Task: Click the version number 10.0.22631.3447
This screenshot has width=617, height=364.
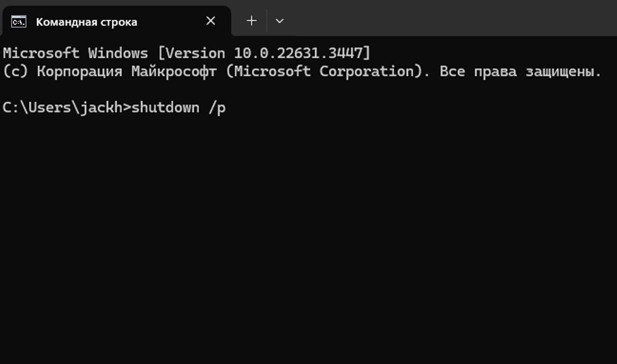Action: [298, 53]
